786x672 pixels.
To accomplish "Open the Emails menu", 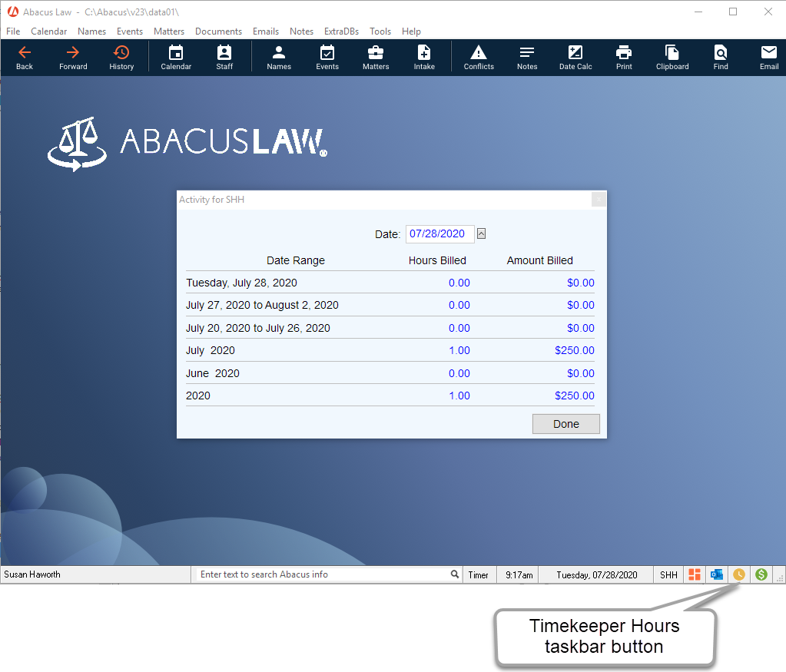I will pyautogui.click(x=266, y=31).
